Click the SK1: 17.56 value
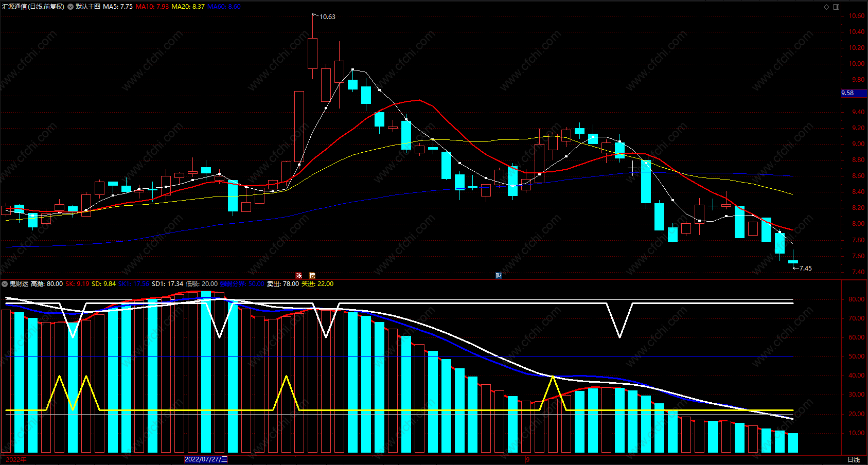The width and height of the screenshot is (868, 465). (x=134, y=284)
